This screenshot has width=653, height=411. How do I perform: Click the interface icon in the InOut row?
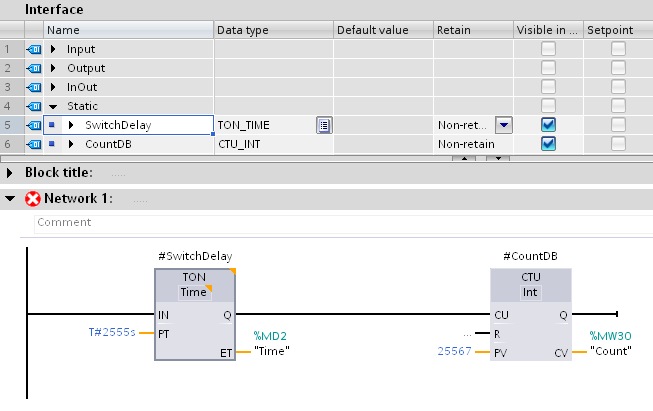point(33,87)
